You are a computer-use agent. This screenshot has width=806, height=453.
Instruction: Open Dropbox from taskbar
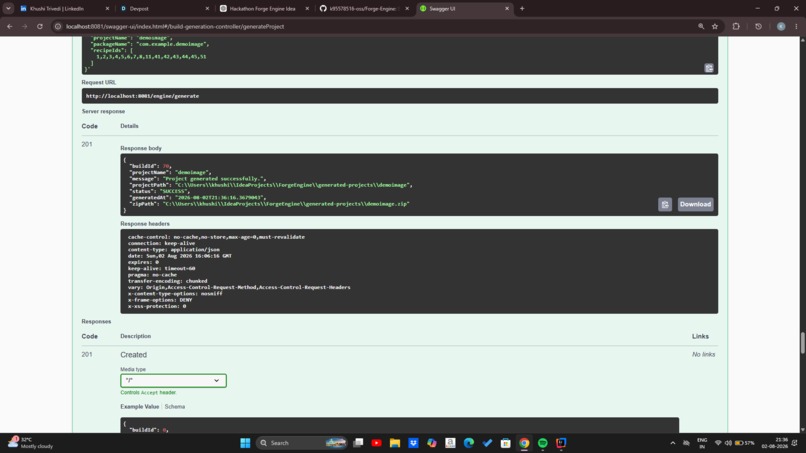(413, 443)
